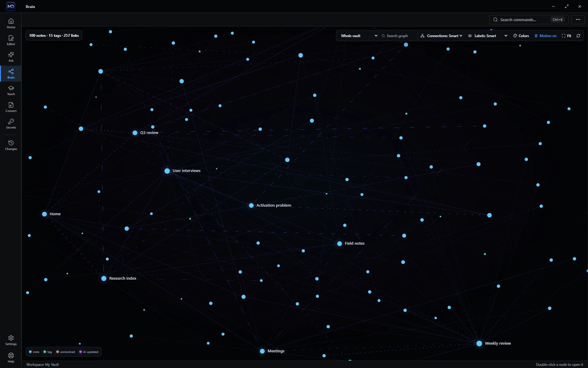Click the AI updated legend entry

(89, 352)
